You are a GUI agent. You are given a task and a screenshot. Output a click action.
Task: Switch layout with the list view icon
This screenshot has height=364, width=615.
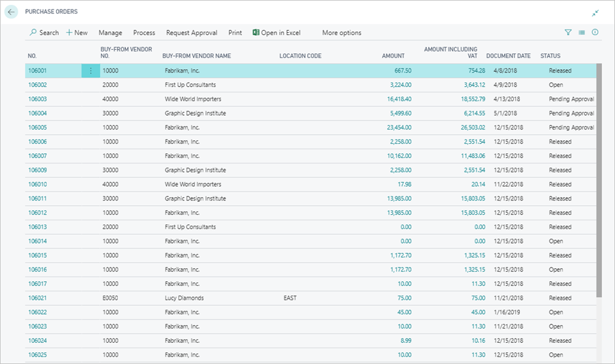click(581, 32)
